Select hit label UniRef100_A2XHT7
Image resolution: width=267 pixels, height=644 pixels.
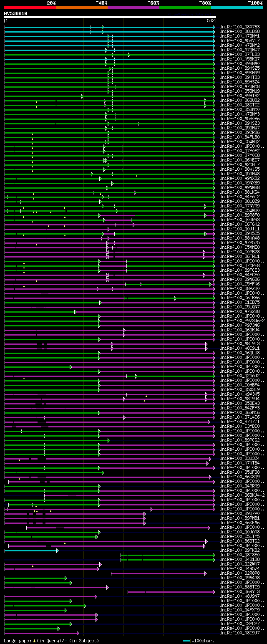point(239,164)
